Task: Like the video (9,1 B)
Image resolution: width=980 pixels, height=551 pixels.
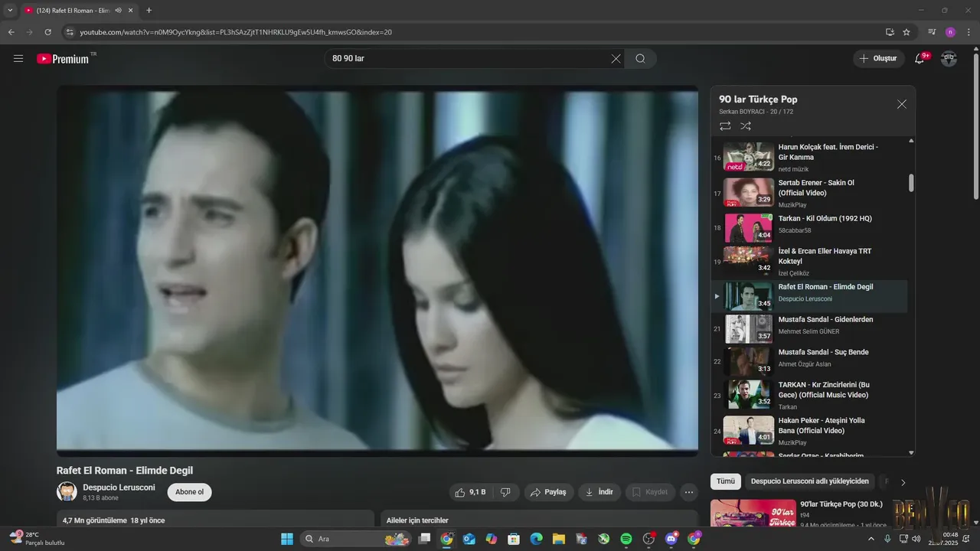Action: (x=471, y=492)
